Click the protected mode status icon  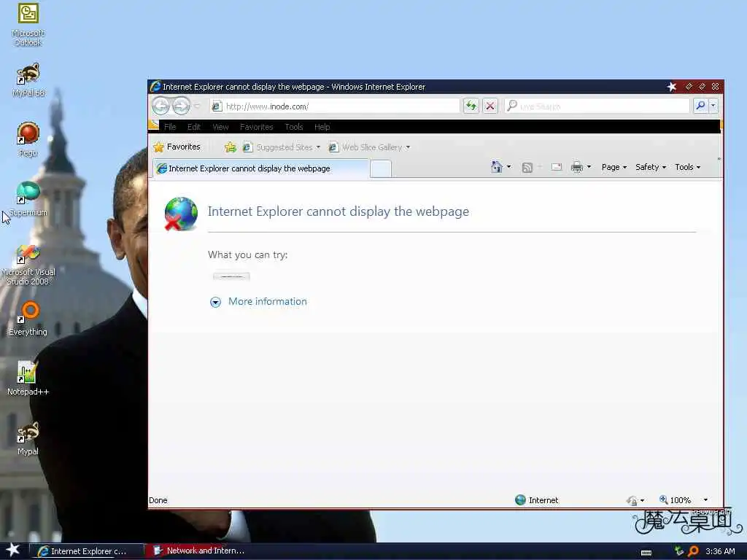click(632, 500)
